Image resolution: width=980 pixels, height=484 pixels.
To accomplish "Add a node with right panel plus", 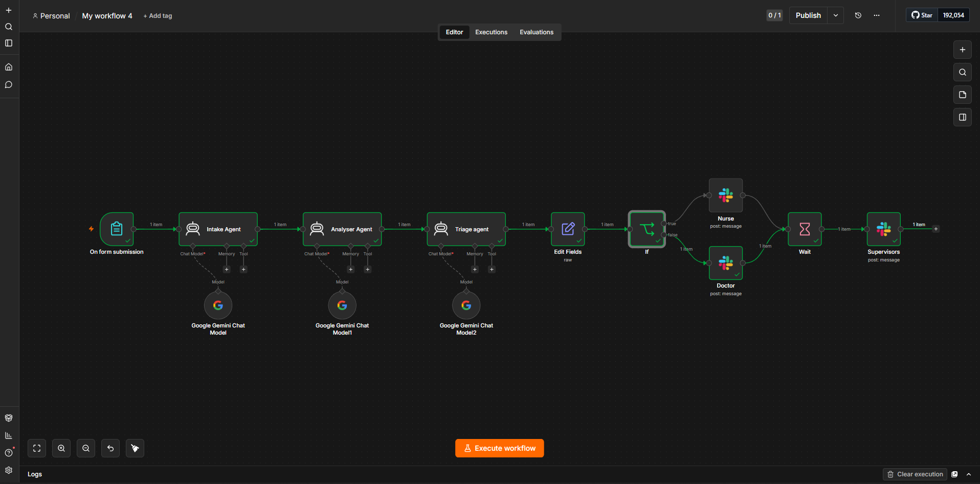I will 963,50.
